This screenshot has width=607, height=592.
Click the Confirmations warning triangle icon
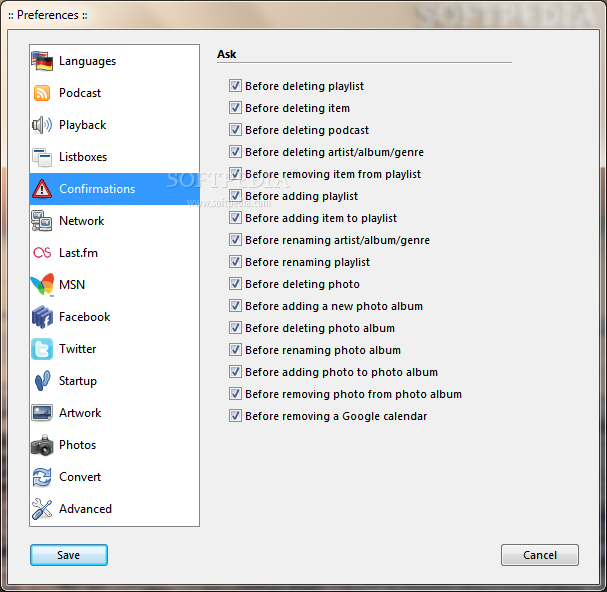(42, 189)
